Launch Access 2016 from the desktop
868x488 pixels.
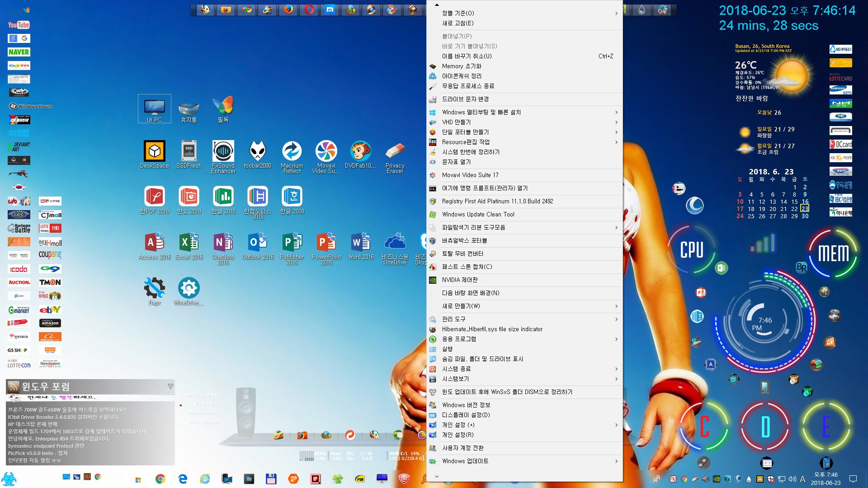coord(155,245)
